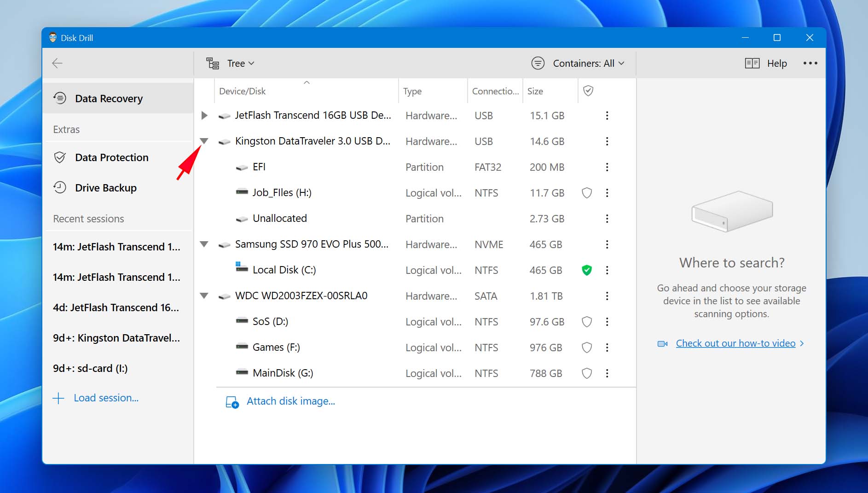Open options menu for WDC WD2003FZEX row
This screenshot has height=493, width=868.
[x=607, y=296]
